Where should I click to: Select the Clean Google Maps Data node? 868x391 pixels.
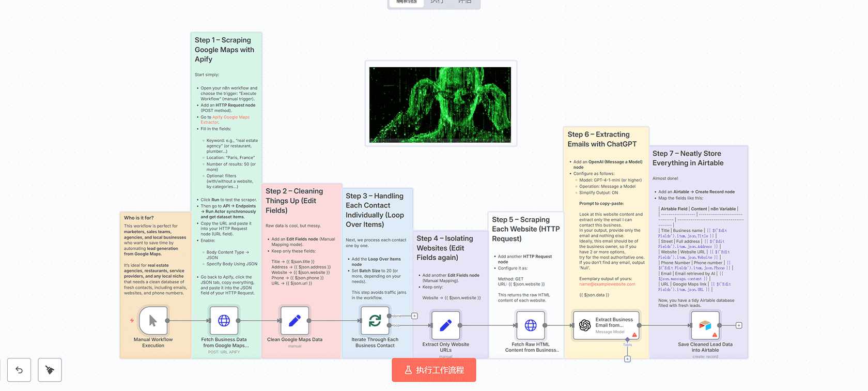coord(295,321)
